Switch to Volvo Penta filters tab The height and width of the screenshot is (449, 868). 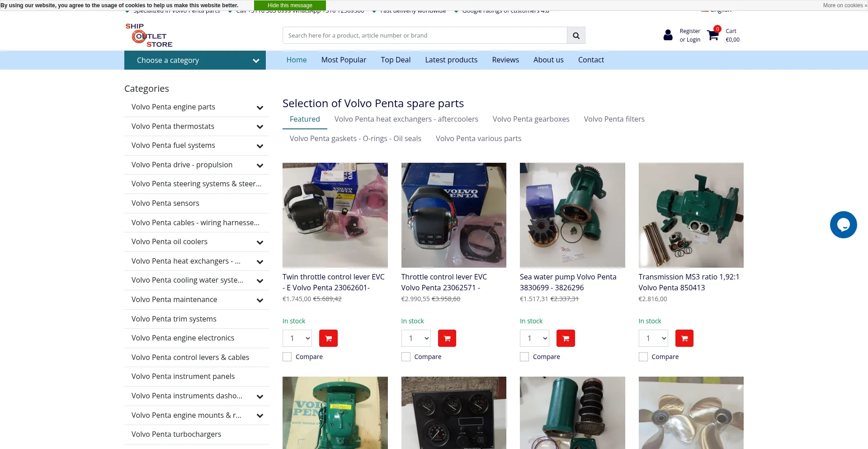(614, 119)
